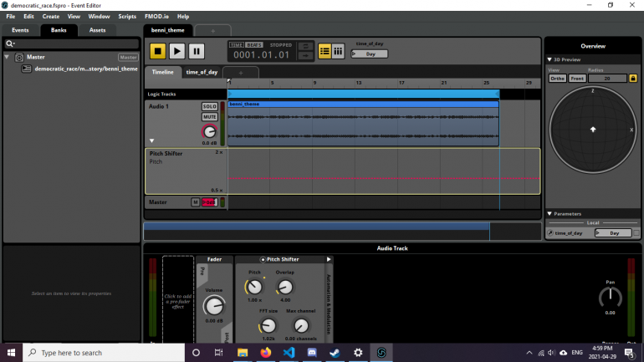Screen dimensions: 644x362
Task: Collapse the Master bank tree item
Action: (x=8, y=58)
